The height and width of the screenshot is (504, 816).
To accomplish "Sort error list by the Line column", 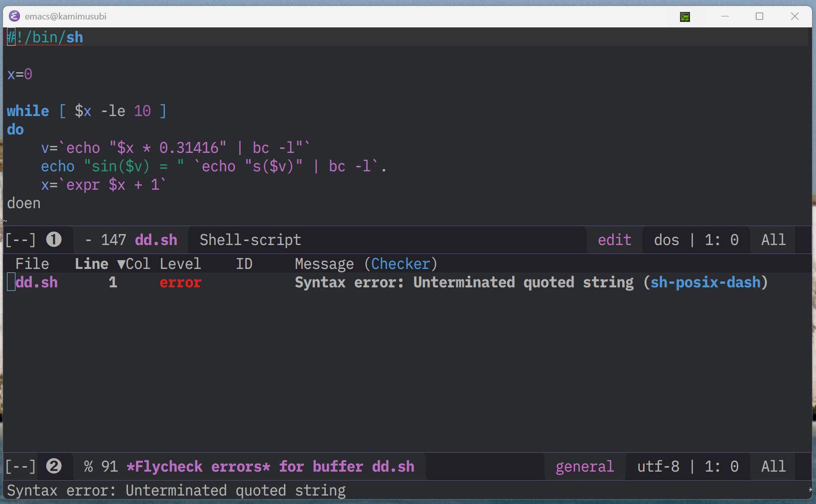I will pos(92,264).
